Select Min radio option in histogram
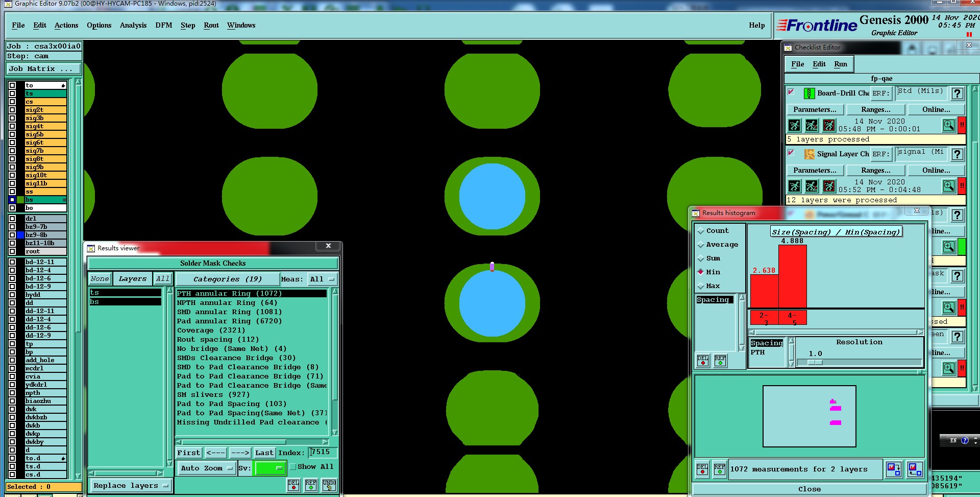 click(x=701, y=272)
